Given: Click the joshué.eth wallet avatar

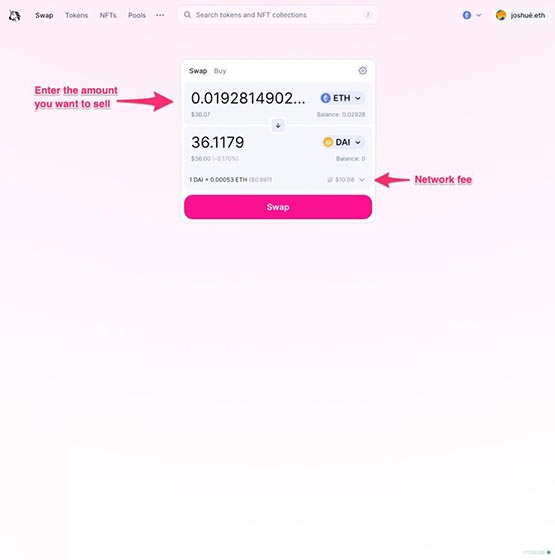Looking at the screenshot, I should pos(501,15).
